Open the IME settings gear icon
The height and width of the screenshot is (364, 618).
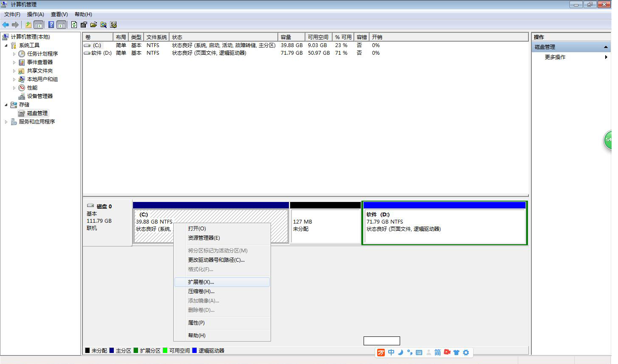point(466,353)
